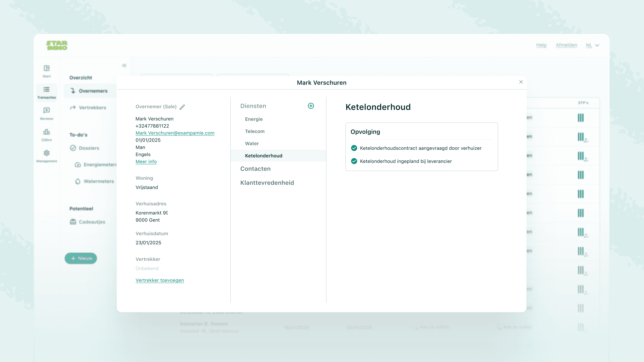Click the Nieuw button

81,258
